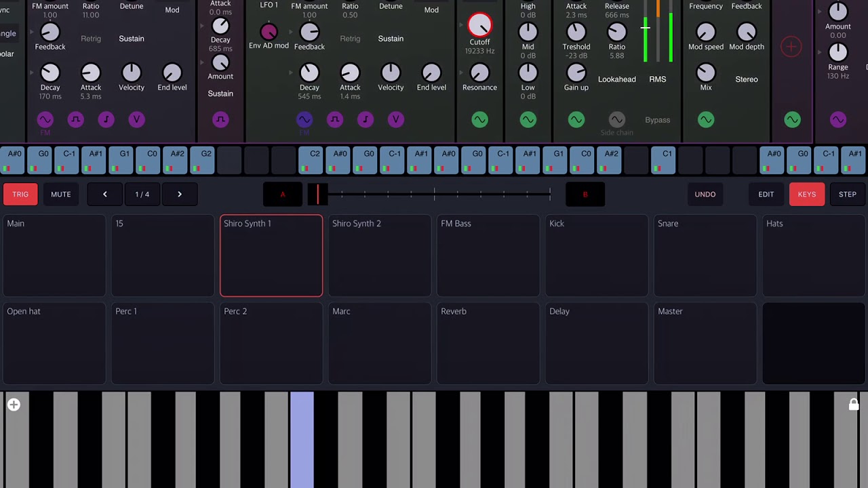
Task: Click the green wave icon below the Mix knob
Action: 706,120
